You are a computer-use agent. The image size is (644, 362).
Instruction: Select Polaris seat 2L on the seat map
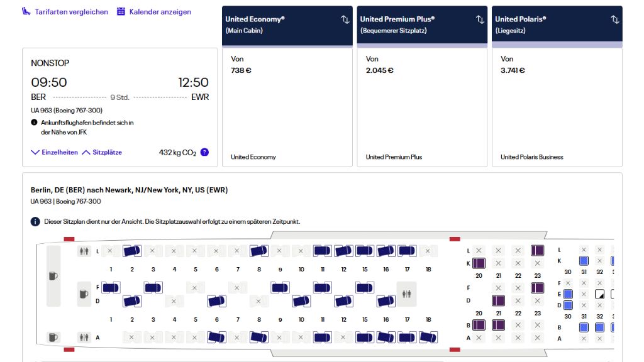point(132,251)
